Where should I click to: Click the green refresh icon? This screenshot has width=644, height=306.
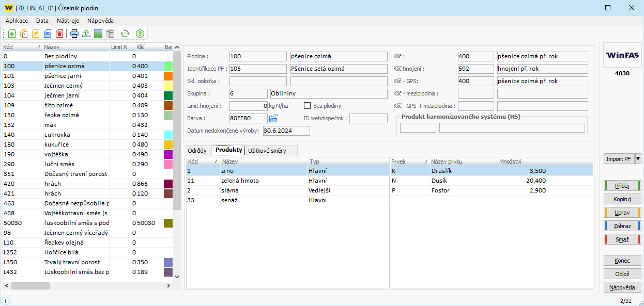click(125, 34)
